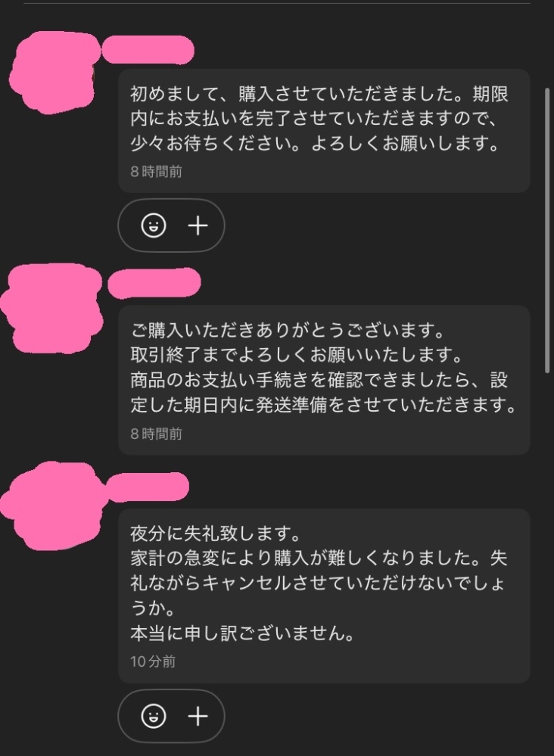
Task: Click plus icon under the 初めまして message
Action: point(198,226)
